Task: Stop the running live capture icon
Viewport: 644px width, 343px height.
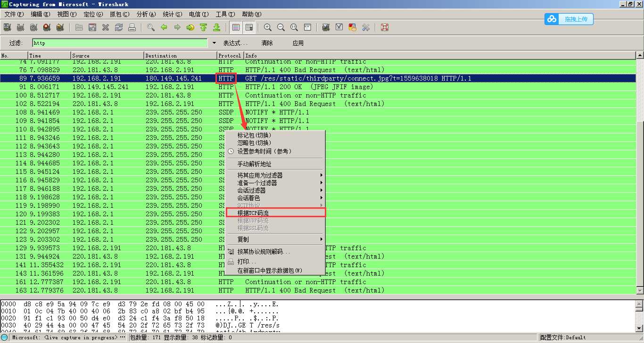Action: [x=47, y=27]
